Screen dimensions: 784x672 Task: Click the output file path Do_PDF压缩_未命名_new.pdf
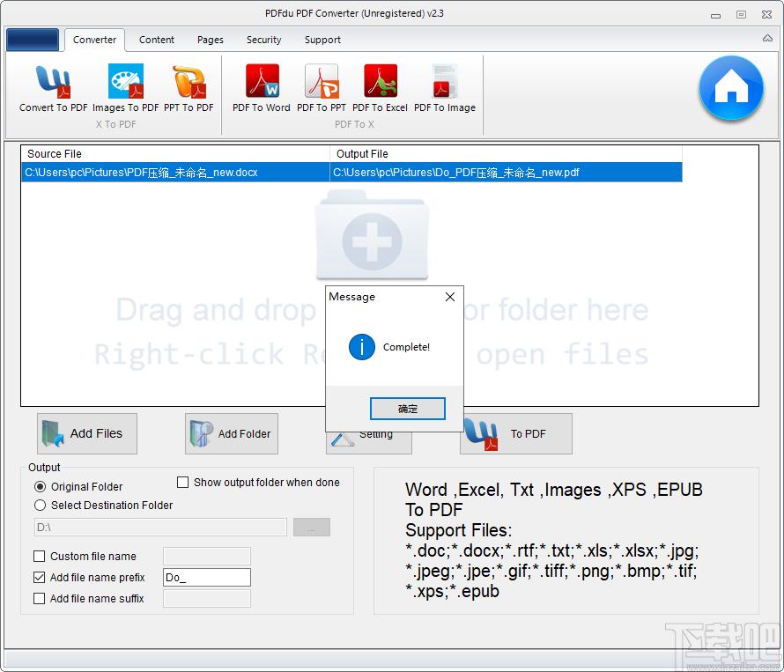(x=506, y=173)
